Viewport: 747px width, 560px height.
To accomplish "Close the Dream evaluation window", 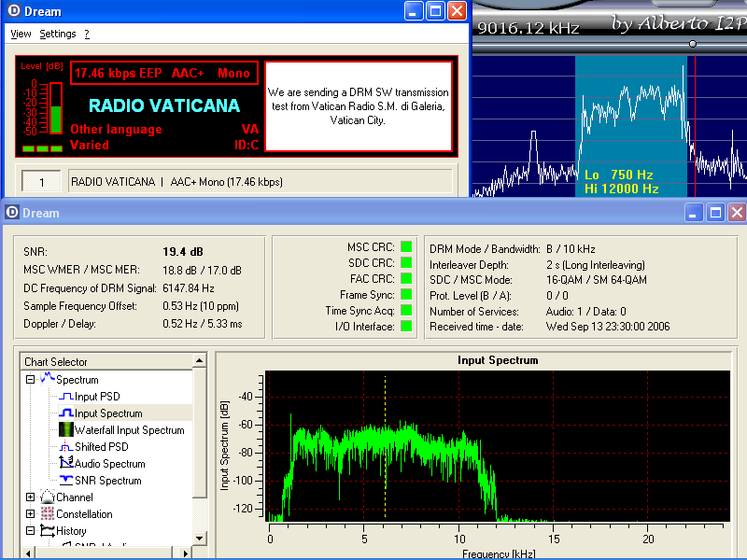I will tap(737, 213).
